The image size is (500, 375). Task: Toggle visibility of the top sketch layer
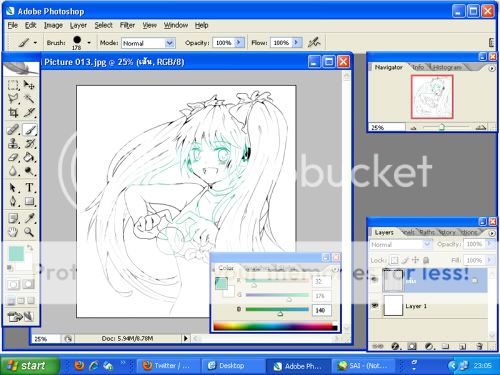tap(375, 280)
